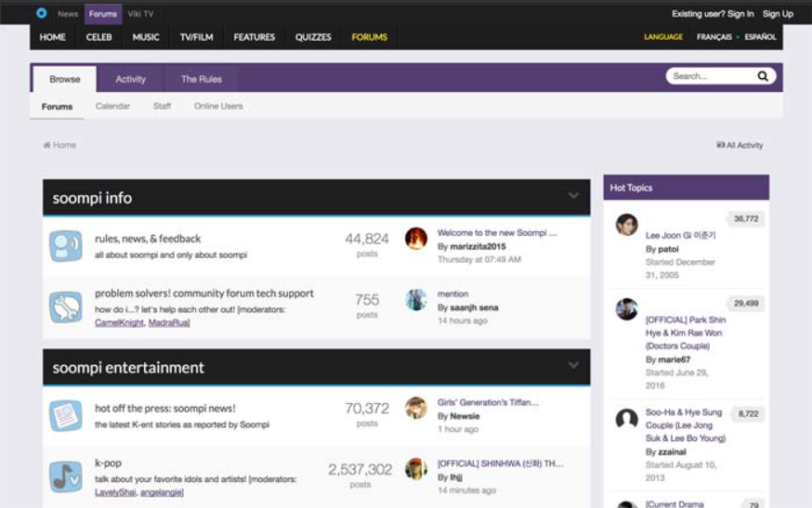Screen dimensions: 812x508
Task: Click the search magnifier icon
Action: [x=763, y=76]
